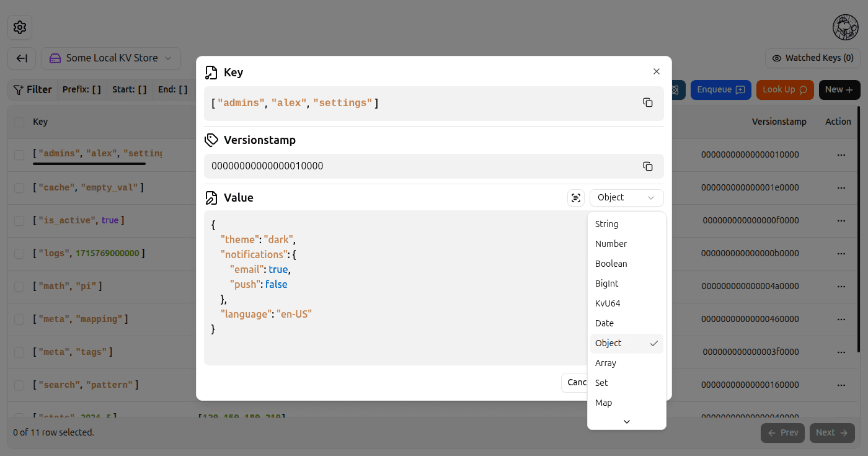Open action menu for versionstamp 00000000000000160000
Image resolution: width=868 pixels, height=456 pixels.
point(841,385)
